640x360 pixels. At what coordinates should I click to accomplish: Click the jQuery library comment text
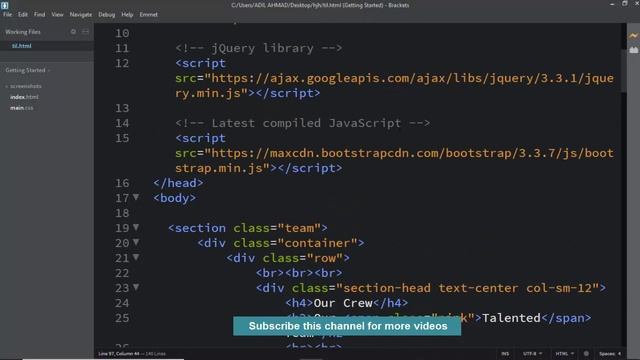pyautogui.click(x=259, y=48)
